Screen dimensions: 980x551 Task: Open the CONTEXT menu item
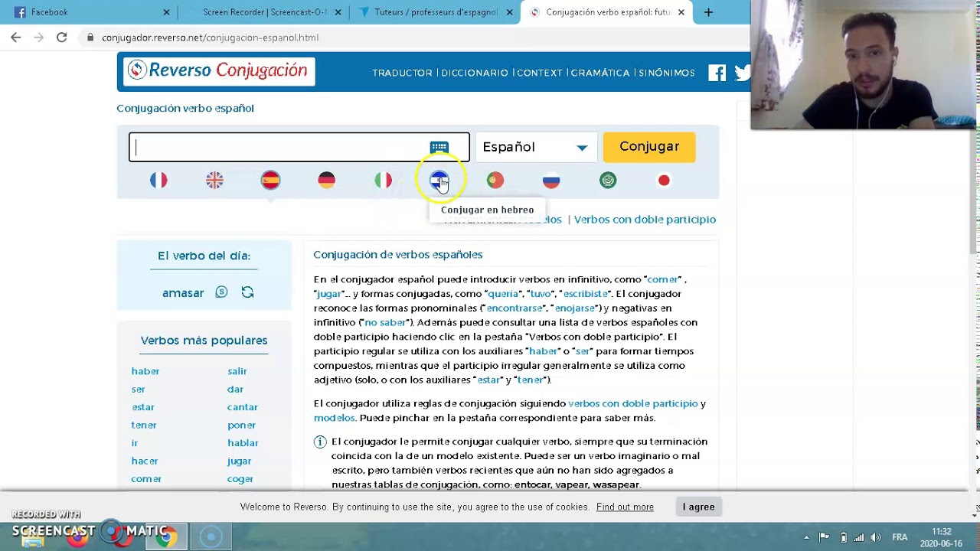pos(539,73)
